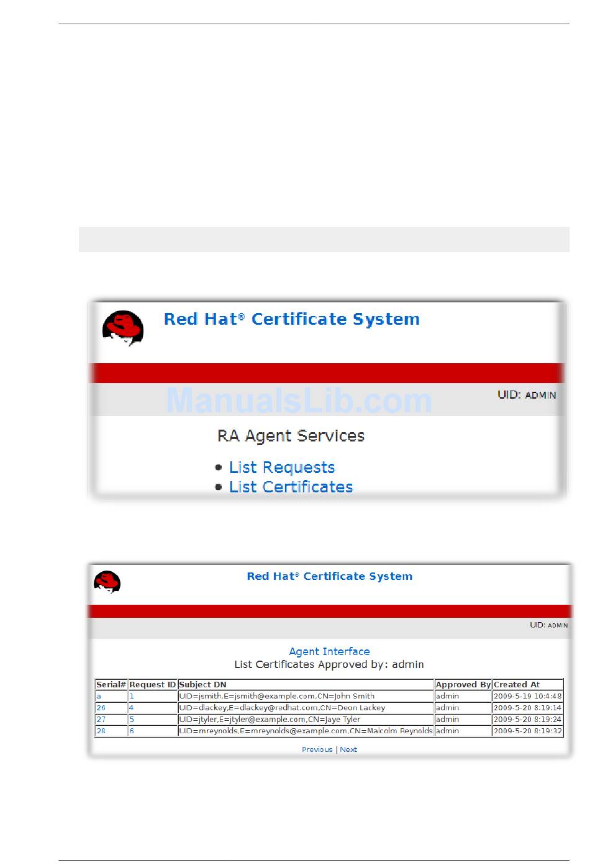Click the Request ID column header
Image resolution: width=590 pixels, height=868 pixels.
click(x=153, y=684)
